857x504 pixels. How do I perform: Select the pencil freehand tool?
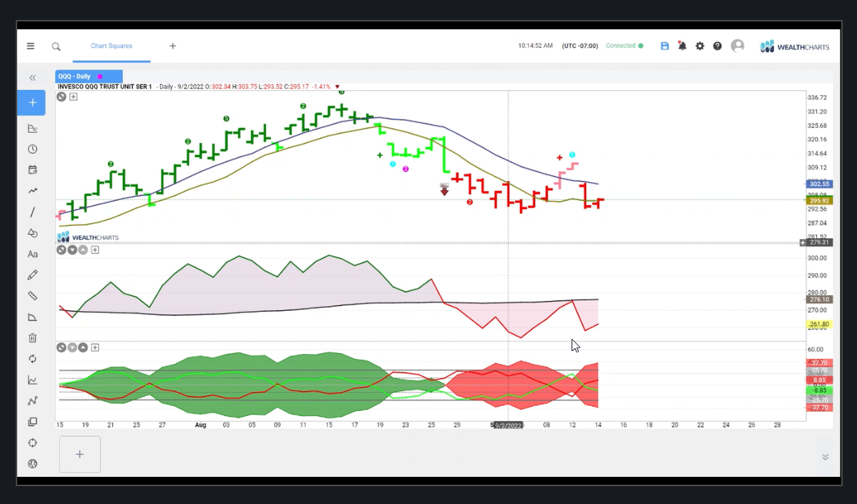[x=33, y=275]
